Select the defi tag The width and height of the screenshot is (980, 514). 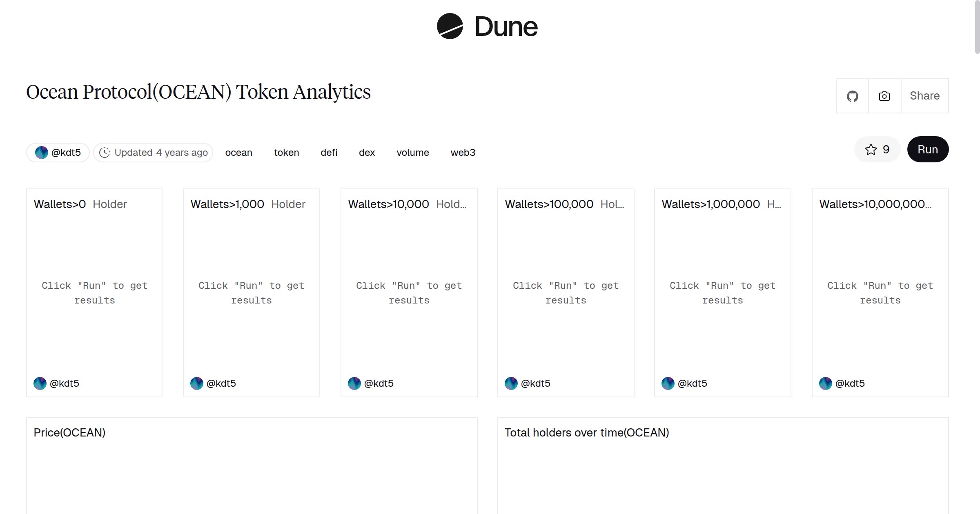click(329, 152)
